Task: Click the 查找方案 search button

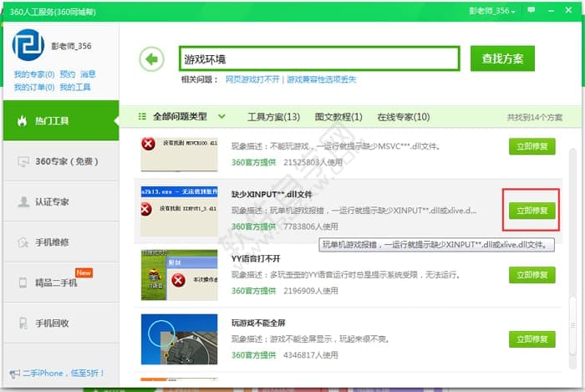Action: coord(502,59)
